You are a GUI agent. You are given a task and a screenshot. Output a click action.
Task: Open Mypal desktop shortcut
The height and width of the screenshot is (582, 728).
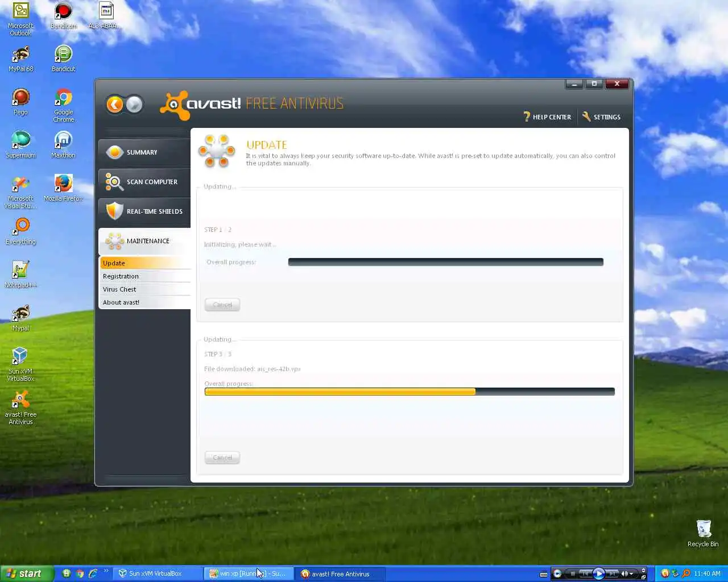point(20,318)
